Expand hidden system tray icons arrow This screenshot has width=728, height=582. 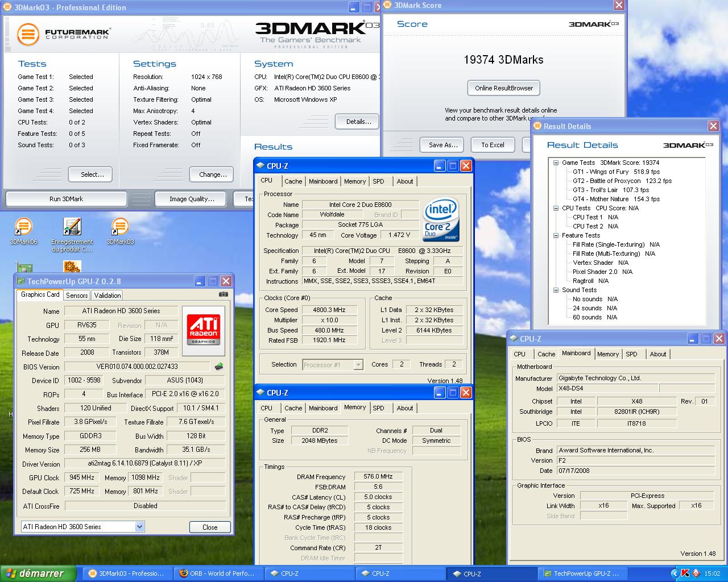tap(675, 573)
